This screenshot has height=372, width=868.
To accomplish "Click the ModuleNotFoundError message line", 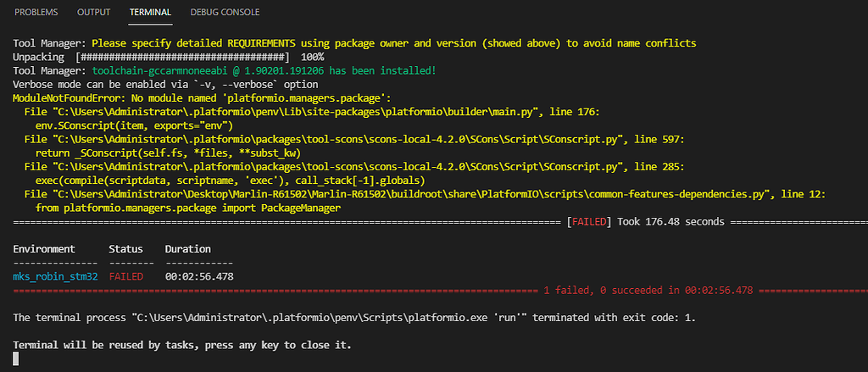I will pyautogui.click(x=202, y=98).
